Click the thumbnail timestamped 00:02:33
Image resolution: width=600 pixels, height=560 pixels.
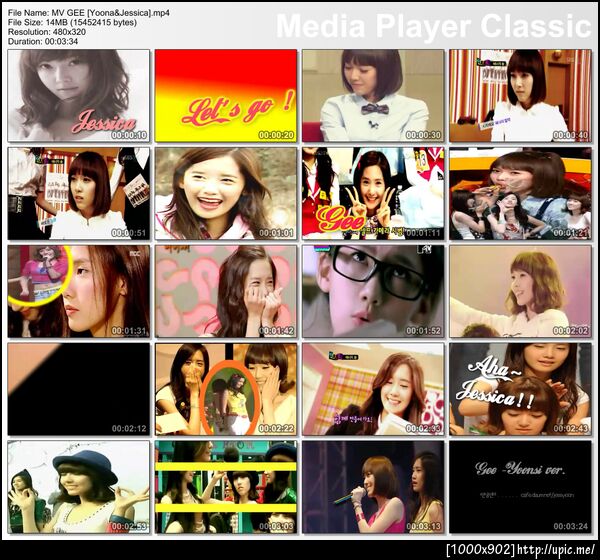point(373,389)
